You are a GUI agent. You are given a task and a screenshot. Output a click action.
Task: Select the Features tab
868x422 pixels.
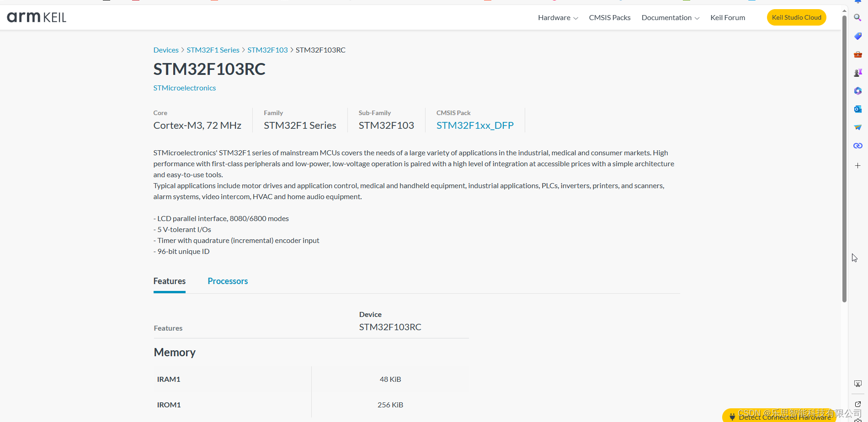(x=169, y=281)
